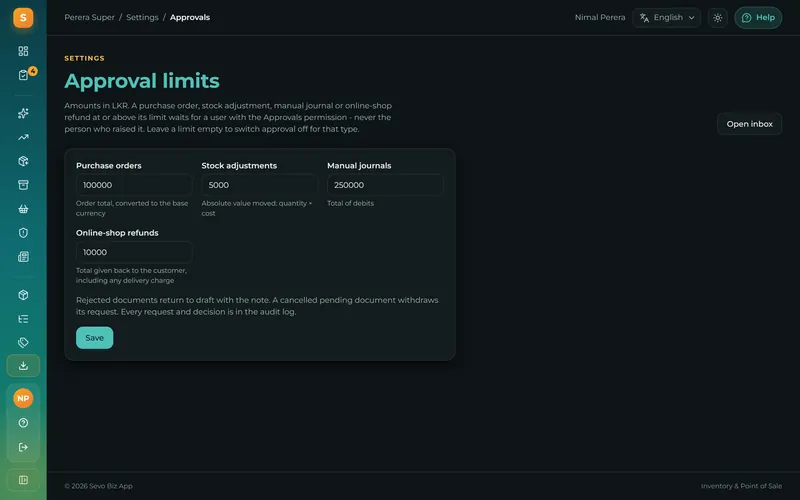
Task: Focus the Purchase orders limit field
Action: [x=134, y=185]
